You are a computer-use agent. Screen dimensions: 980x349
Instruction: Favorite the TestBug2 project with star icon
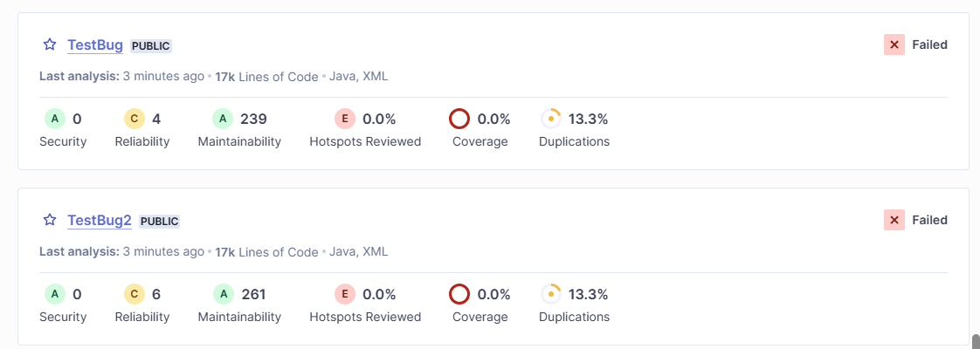[x=50, y=220]
